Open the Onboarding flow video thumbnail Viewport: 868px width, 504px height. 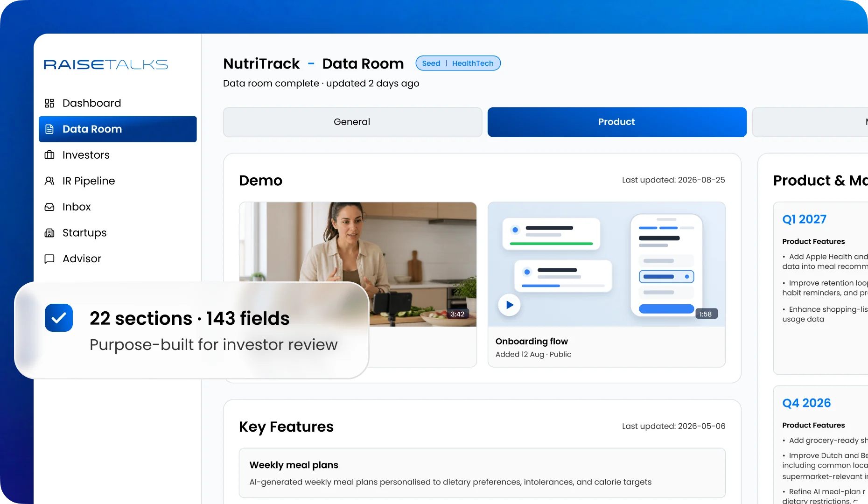[x=606, y=264]
